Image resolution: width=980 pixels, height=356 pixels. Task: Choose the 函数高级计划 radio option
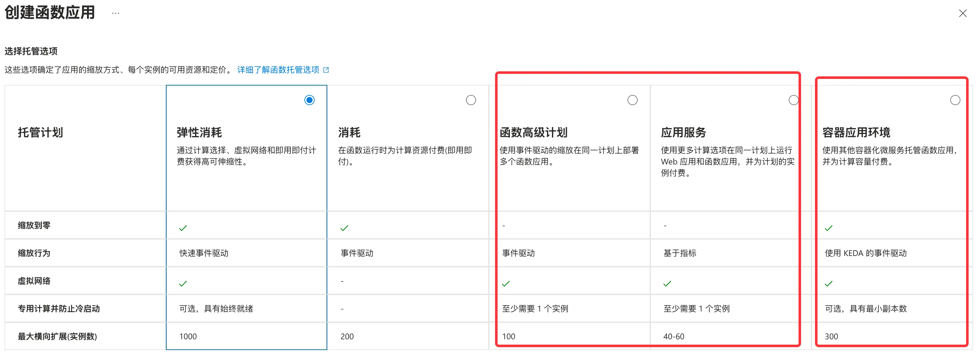(632, 100)
